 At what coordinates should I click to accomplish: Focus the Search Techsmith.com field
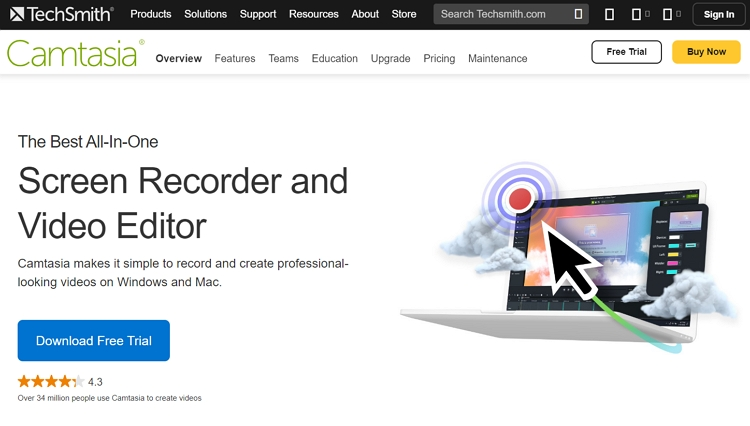[x=511, y=14]
